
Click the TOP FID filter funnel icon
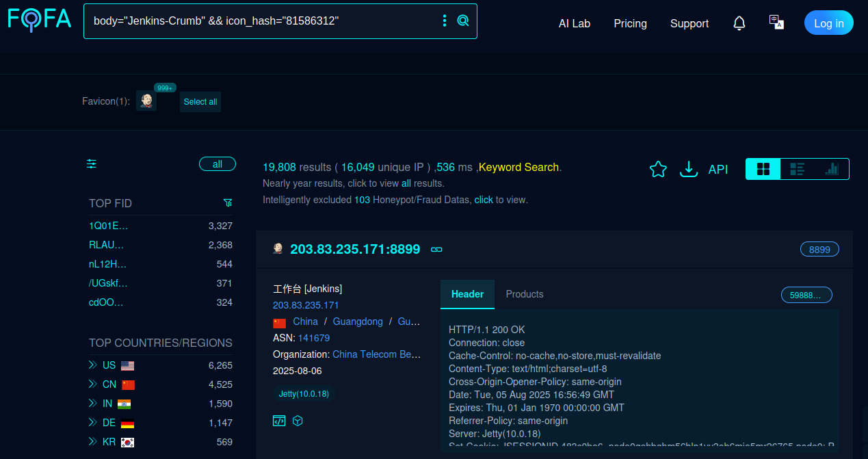point(228,203)
